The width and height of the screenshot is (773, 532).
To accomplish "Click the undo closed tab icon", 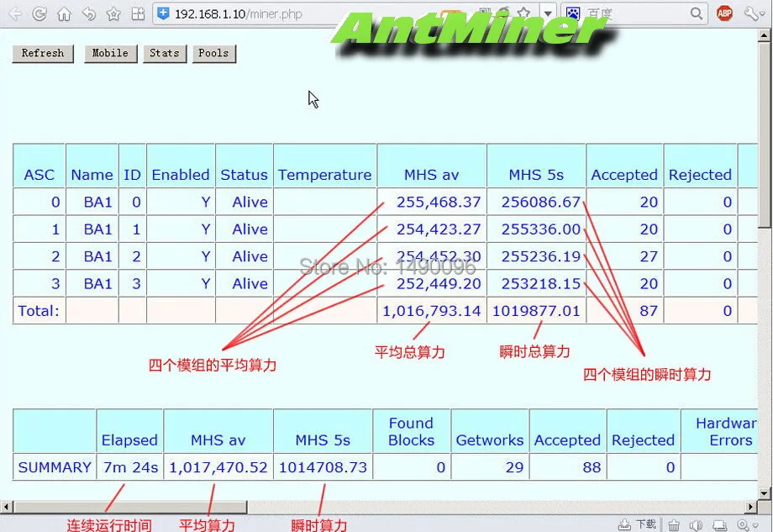I will [89, 13].
